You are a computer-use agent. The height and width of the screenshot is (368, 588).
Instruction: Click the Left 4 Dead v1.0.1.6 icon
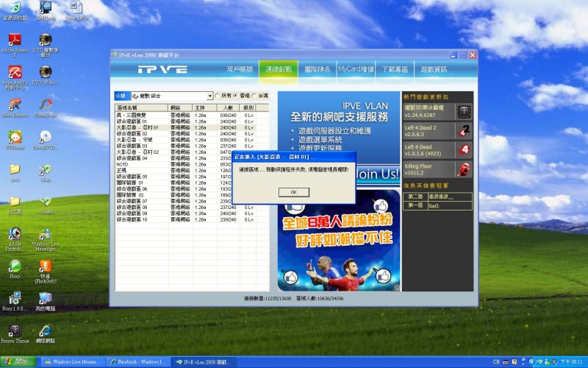click(x=464, y=150)
